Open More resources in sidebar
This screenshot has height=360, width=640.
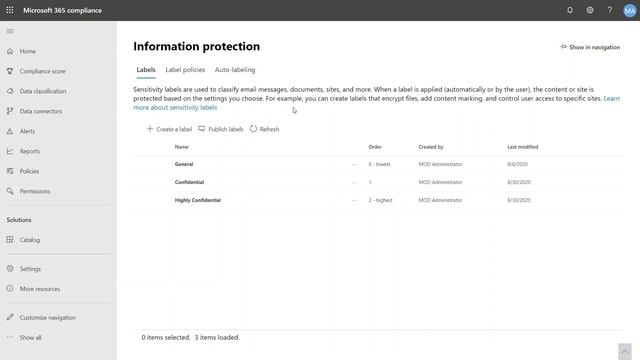pyautogui.click(x=40, y=289)
